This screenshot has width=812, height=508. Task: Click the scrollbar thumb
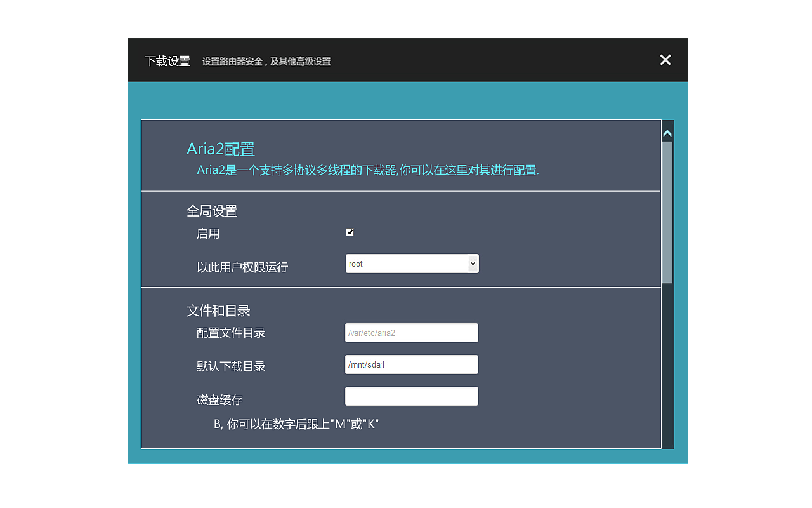tap(667, 210)
